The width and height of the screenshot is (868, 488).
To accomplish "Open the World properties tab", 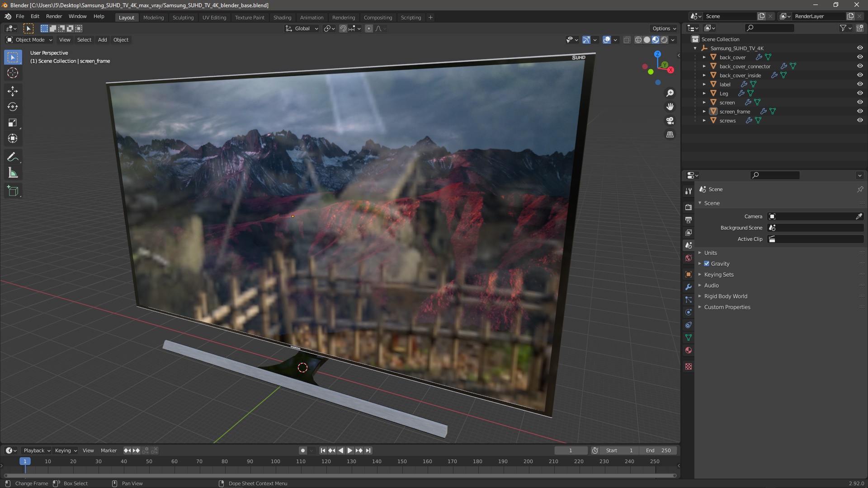I will 689,258.
